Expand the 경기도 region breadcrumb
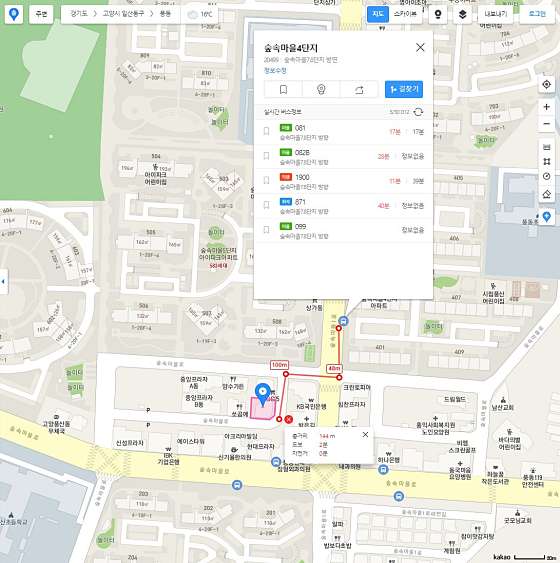Screen dimensions: 560x563 (x=79, y=14)
